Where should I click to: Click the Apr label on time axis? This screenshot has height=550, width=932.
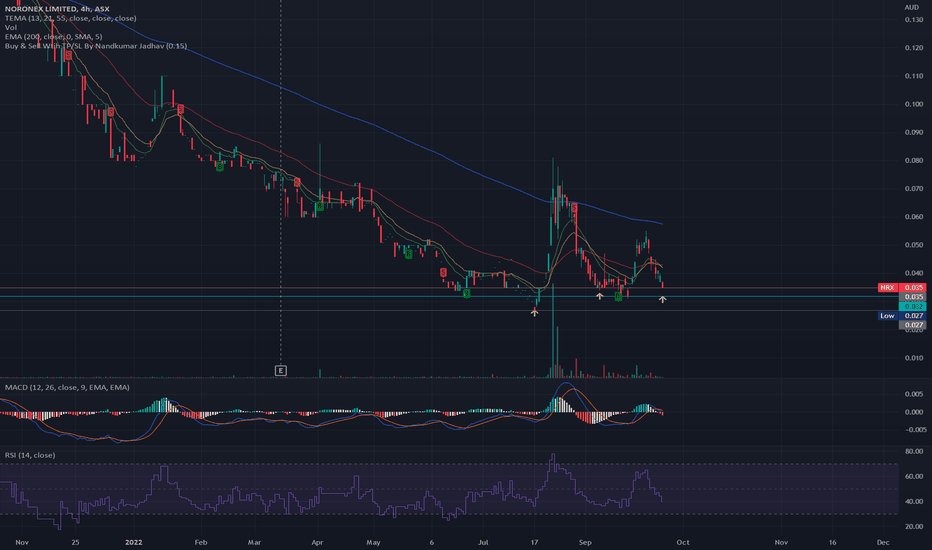click(317, 542)
